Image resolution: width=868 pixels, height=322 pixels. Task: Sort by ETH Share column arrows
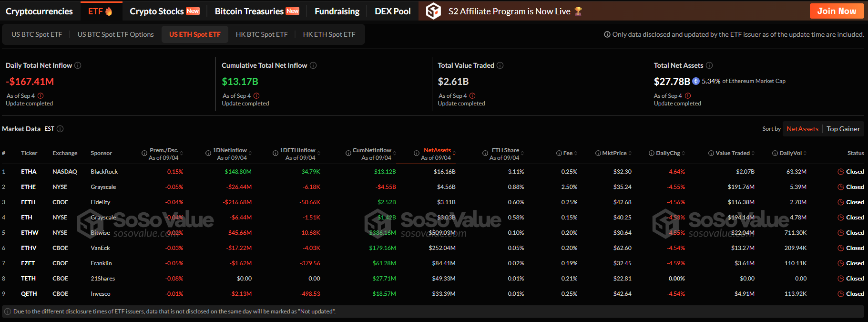522,153
